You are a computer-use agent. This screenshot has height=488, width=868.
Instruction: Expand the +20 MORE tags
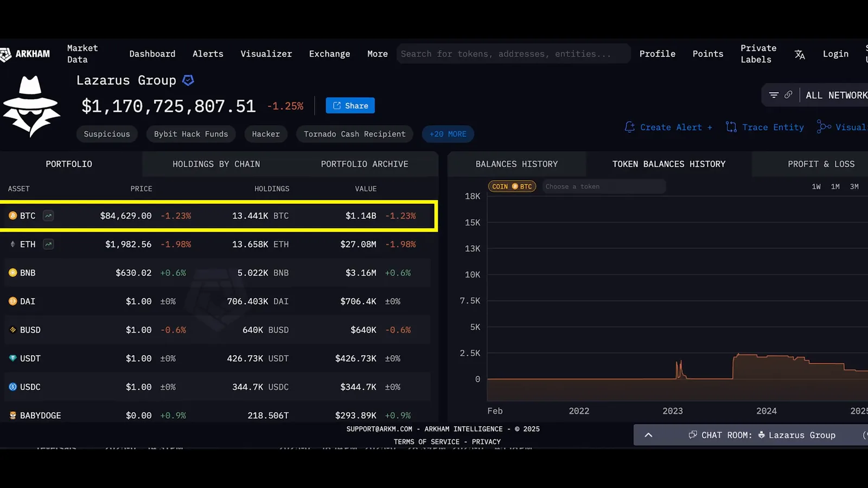tap(448, 134)
